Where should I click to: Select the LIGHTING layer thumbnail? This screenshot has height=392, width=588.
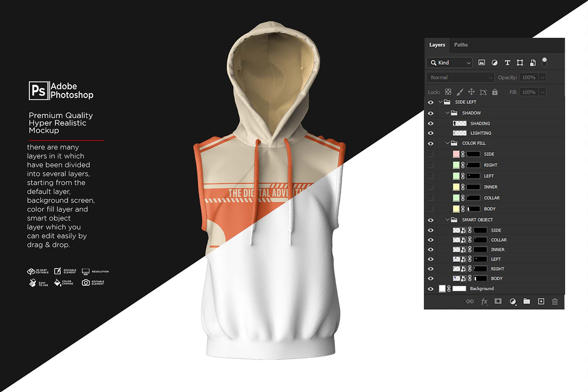459,133
